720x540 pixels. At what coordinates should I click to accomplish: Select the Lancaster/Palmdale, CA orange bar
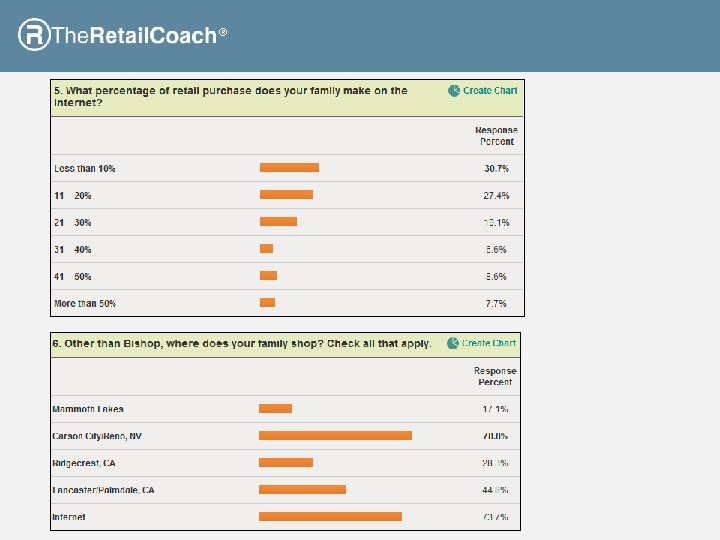pyautogui.click(x=302, y=490)
